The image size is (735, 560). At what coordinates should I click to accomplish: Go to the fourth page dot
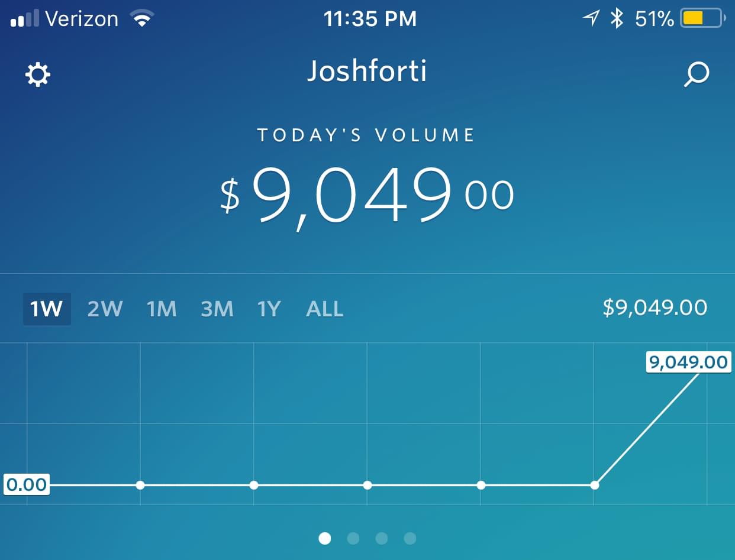click(410, 538)
